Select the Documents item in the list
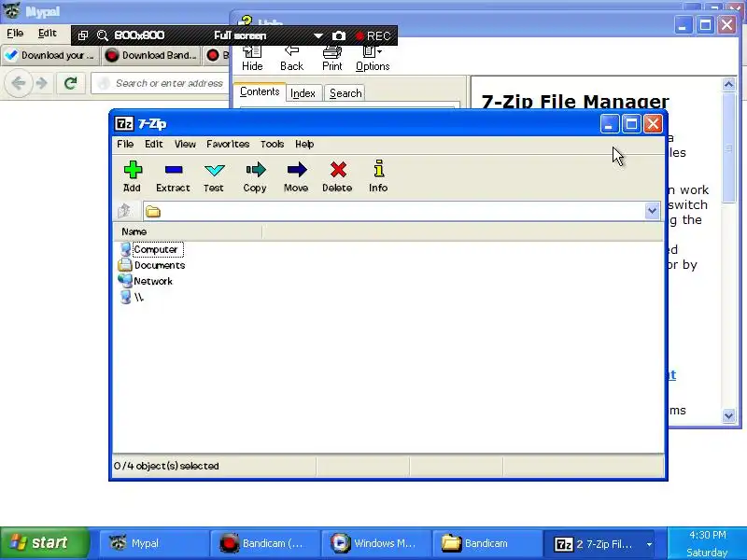The width and height of the screenshot is (747, 560). 152,265
